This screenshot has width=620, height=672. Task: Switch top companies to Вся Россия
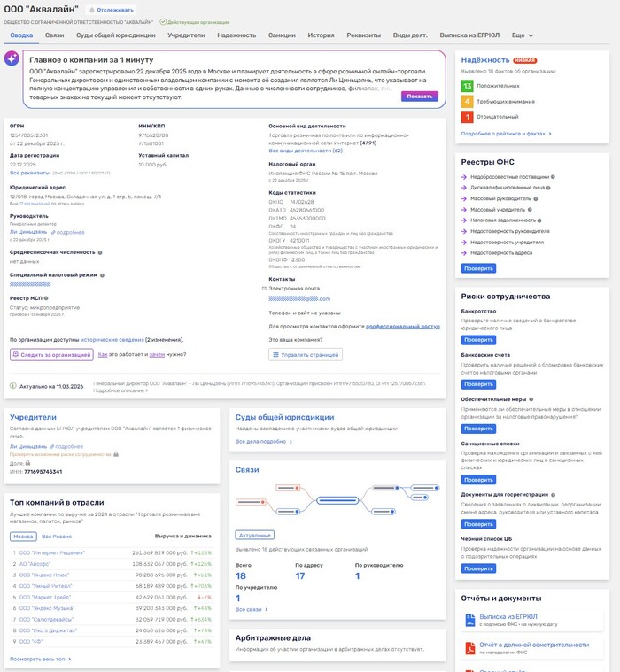[x=56, y=537]
